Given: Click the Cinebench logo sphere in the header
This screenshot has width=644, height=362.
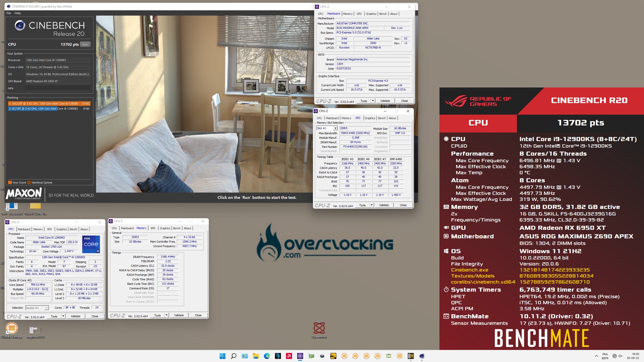Looking at the screenshot, I should click(20, 25).
